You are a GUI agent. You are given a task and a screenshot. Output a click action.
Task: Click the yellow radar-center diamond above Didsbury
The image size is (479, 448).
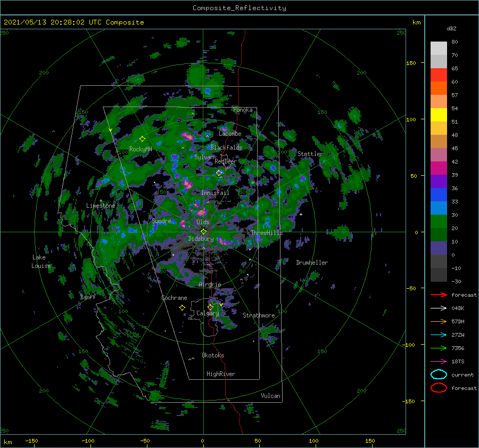point(203,232)
